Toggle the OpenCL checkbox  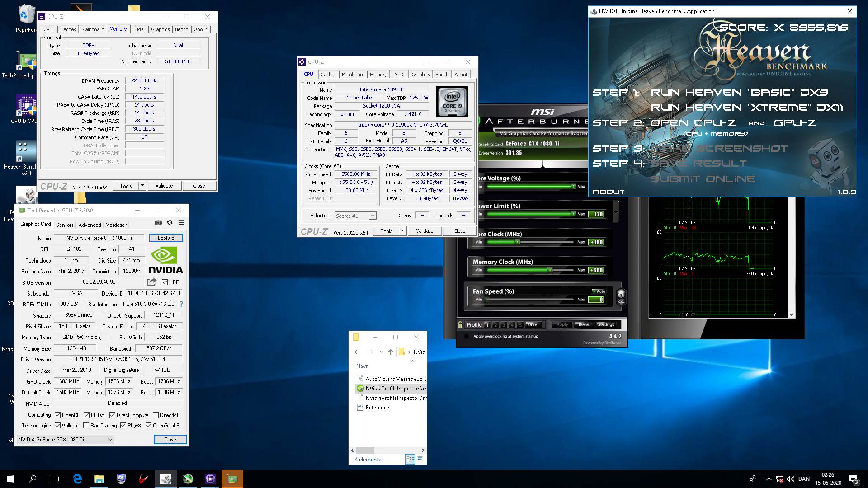(57, 415)
